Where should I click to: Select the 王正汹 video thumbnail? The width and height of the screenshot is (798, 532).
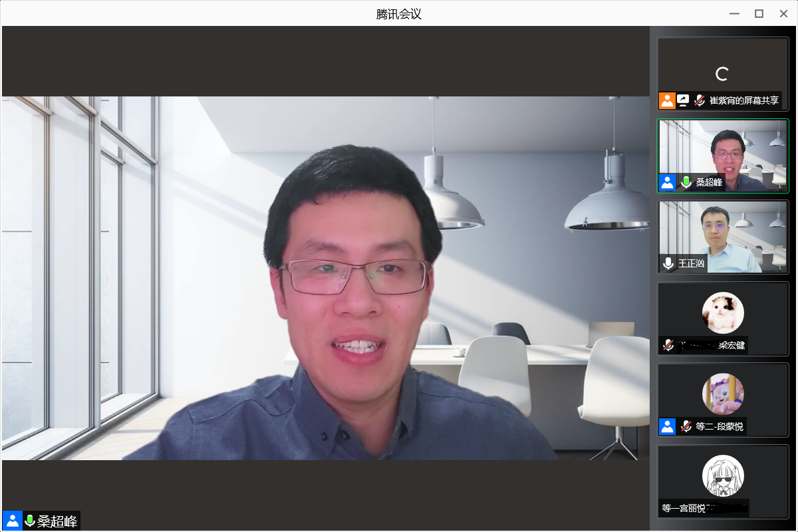(x=723, y=236)
